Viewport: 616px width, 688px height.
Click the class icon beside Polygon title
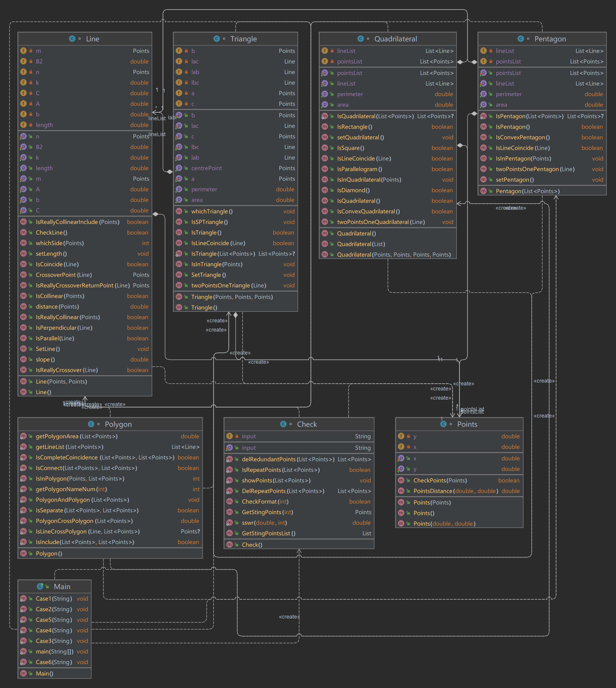91,424
